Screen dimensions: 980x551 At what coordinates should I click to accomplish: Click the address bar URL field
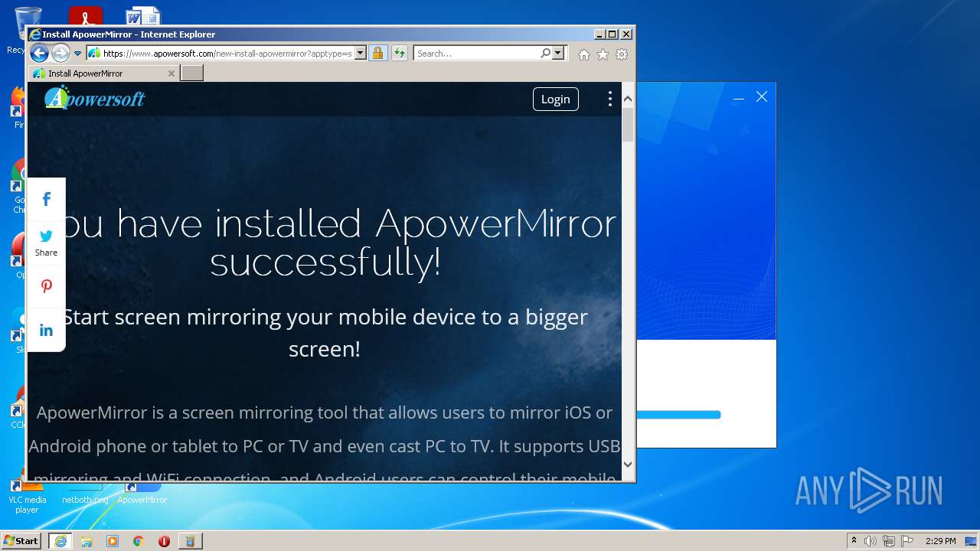(227, 54)
